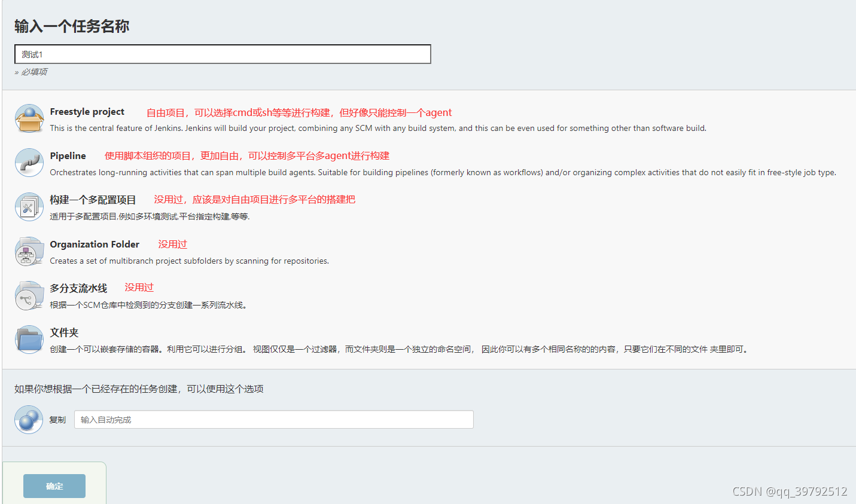Click the 如果你想根据一个已经存在的任务创建 text

[139, 389]
